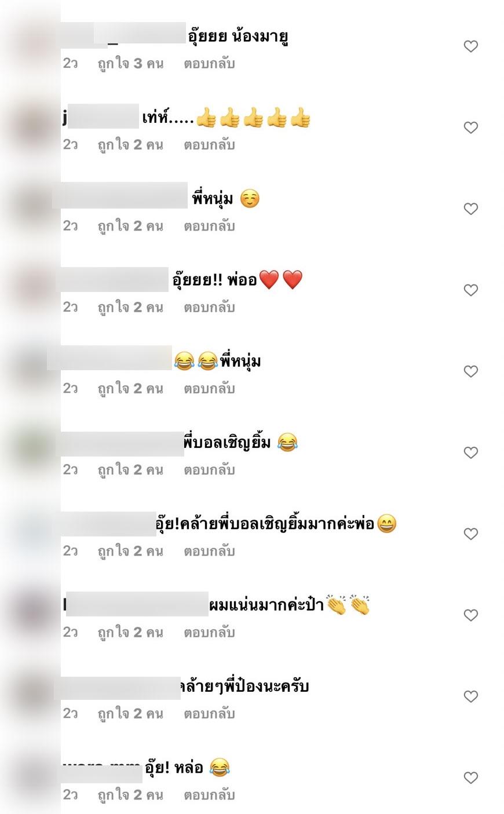Tap the heart beside the first 'พี่หนุ่ม' comment

[471, 209]
